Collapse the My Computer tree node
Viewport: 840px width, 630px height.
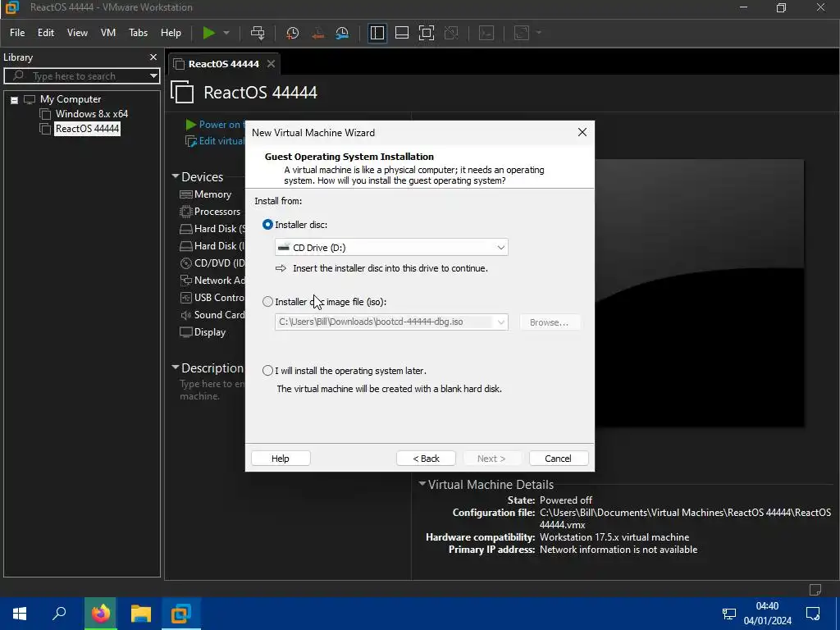(x=15, y=99)
